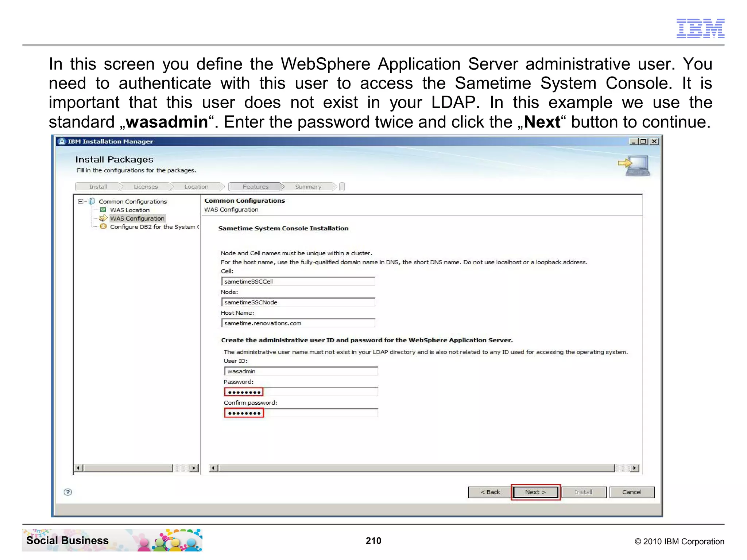Click the IBM Installation Manager title bar icon

62,141
